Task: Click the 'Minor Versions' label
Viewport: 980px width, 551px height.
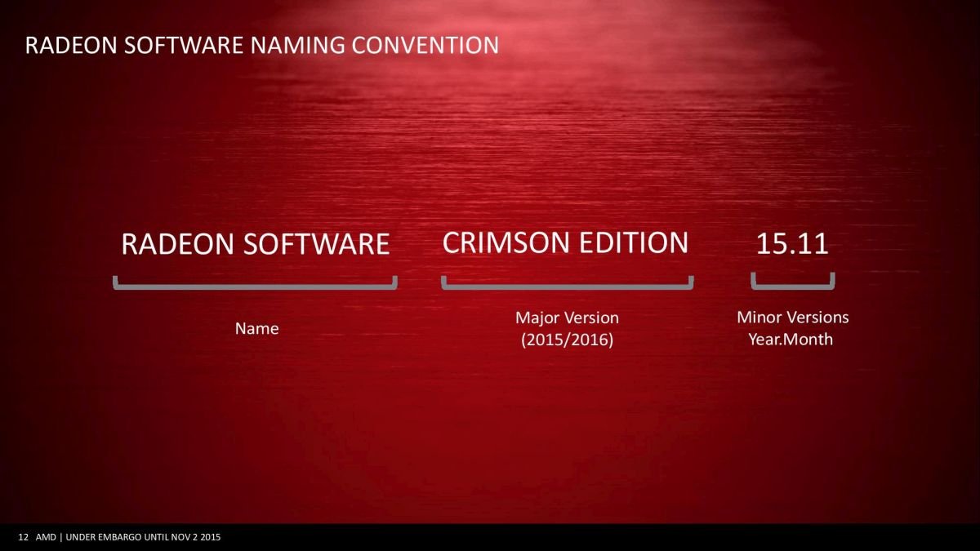Action: (792, 317)
